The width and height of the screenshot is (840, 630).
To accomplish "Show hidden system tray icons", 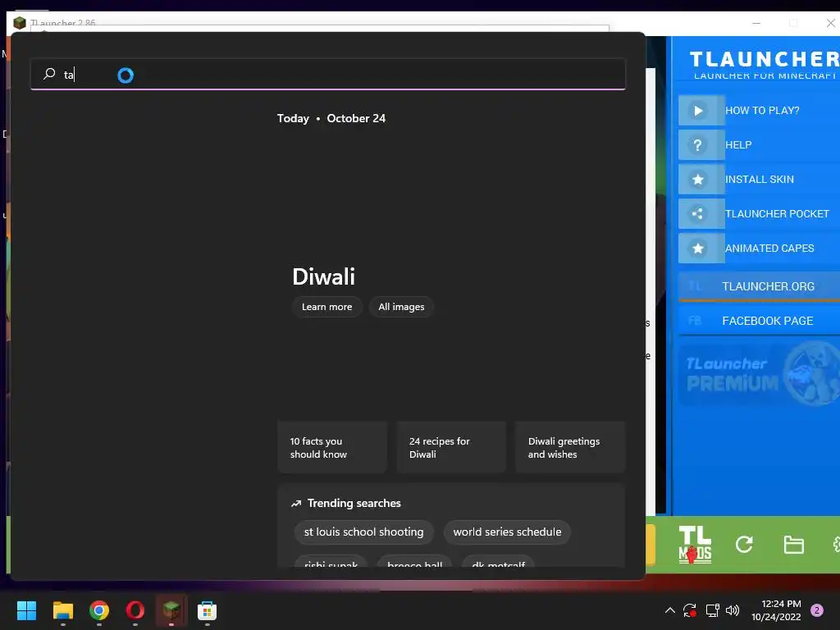I will [669, 610].
